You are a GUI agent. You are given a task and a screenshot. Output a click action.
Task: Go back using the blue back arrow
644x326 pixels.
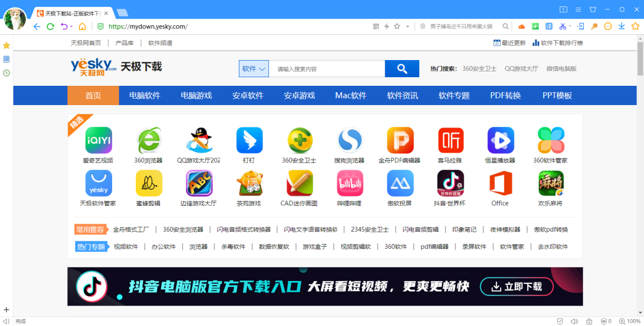click(x=37, y=26)
